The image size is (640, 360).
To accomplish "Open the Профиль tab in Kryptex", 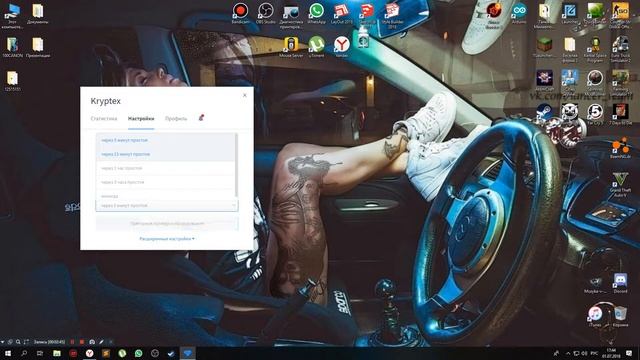I will coord(176,118).
